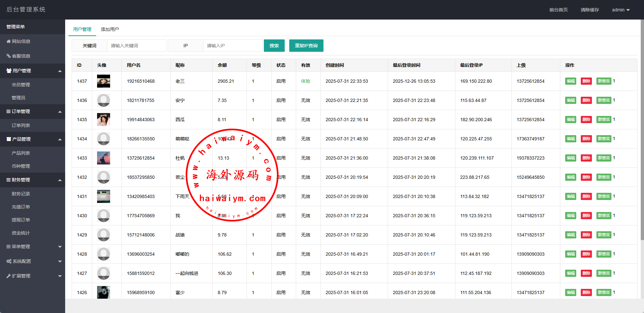Click the gears icon beside 系统配置
Image resolution: width=644 pixels, height=313 pixels.
click(9, 261)
